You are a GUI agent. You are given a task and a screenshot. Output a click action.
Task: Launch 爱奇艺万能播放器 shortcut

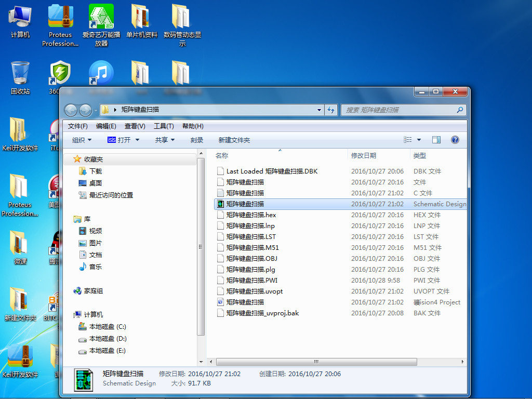(101, 25)
